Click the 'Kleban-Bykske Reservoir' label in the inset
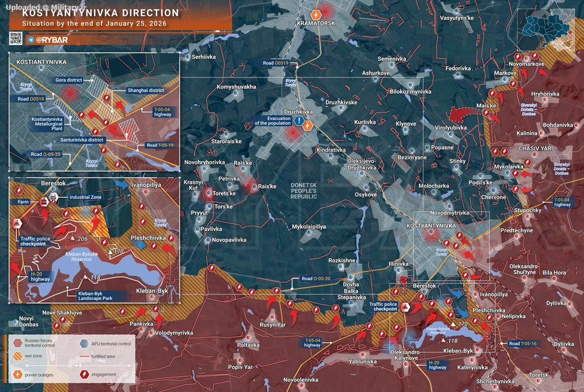Image resolution: width=584 pixels, height=392 pixels. 82,256
